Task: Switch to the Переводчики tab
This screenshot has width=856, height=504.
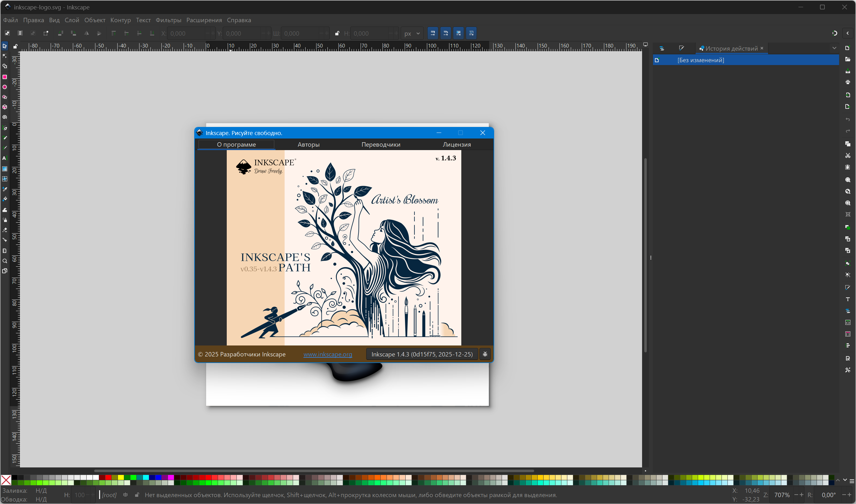Action: [381, 145]
